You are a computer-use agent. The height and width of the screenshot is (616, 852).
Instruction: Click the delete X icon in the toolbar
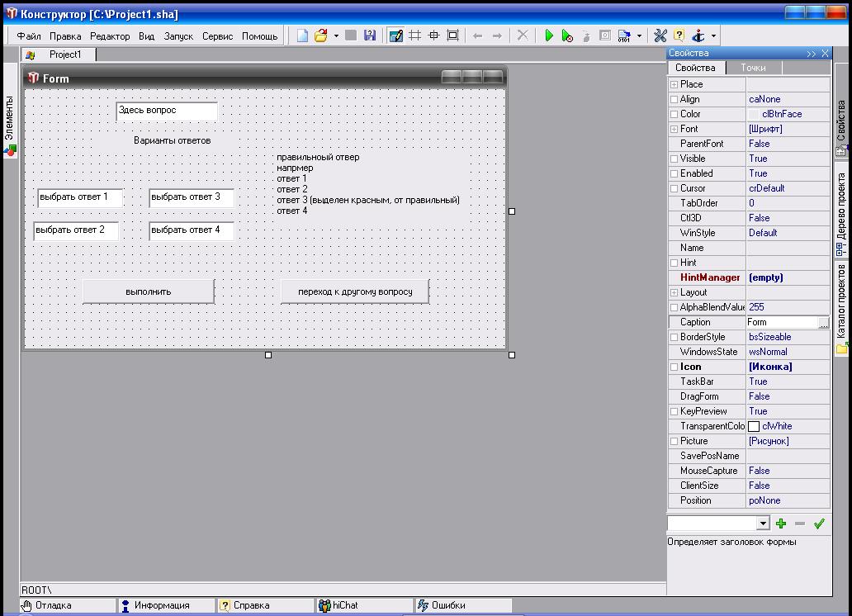click(522, 36)
